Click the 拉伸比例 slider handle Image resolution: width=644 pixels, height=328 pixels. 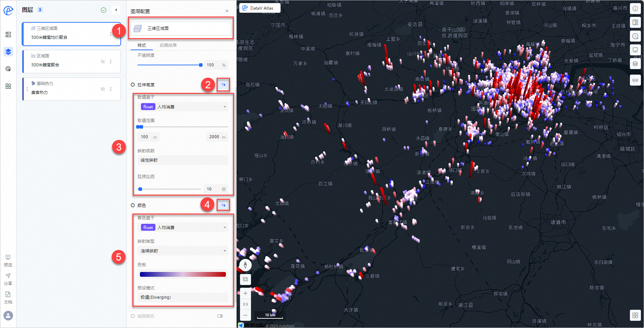coord(140,189)
